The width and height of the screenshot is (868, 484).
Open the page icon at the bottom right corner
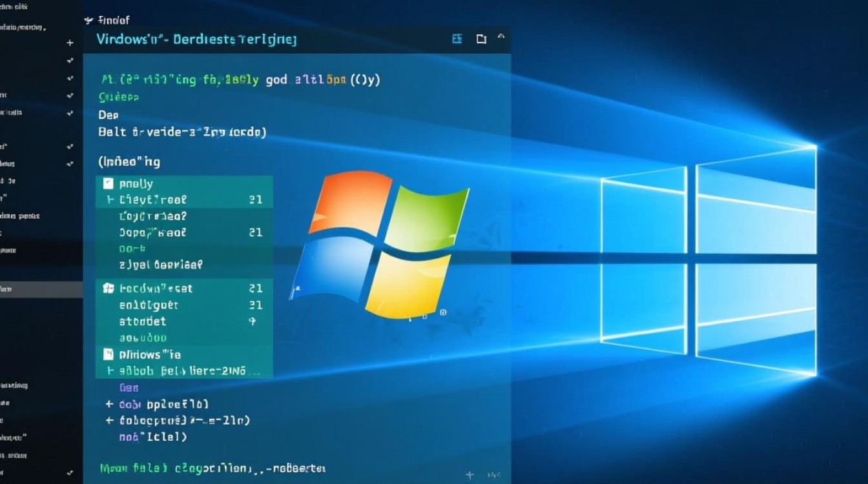(493, 473)
